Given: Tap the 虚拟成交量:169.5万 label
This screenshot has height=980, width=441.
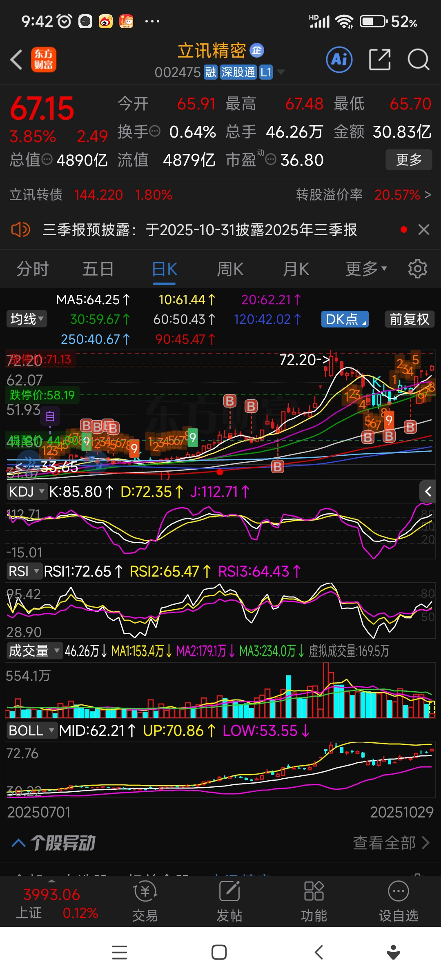Looking at the screenshot, I should [x=349, y=651].
